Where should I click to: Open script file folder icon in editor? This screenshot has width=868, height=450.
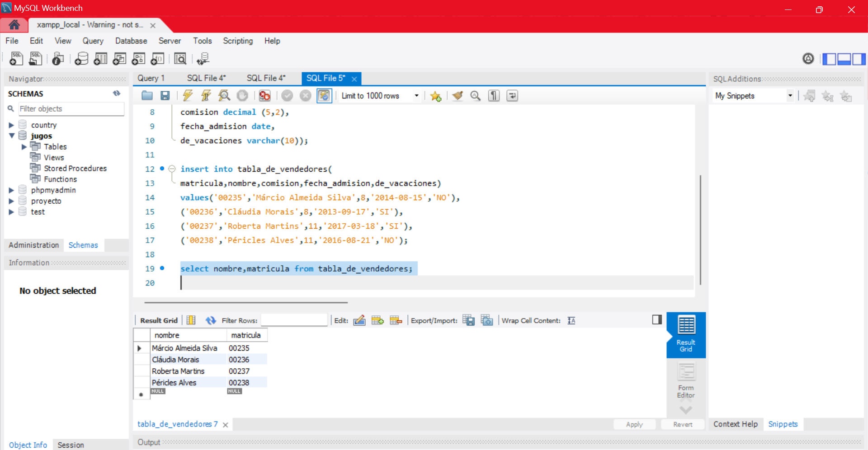pyautogui.click(x=147, y=95)
